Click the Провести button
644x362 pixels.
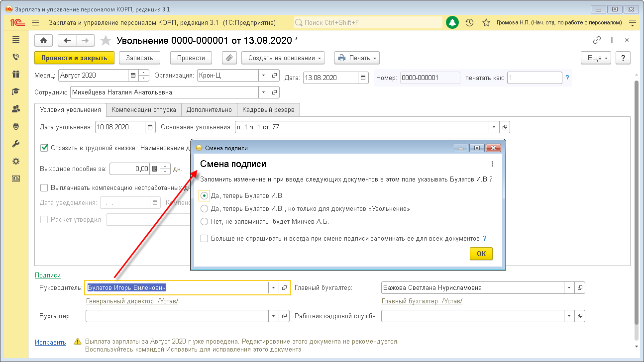click(191, 58)
